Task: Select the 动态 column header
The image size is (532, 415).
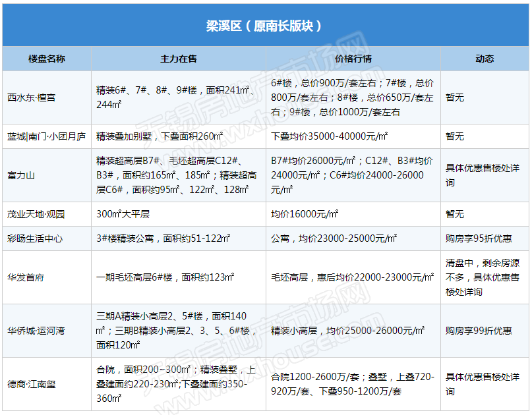Action: click(485, 59)
